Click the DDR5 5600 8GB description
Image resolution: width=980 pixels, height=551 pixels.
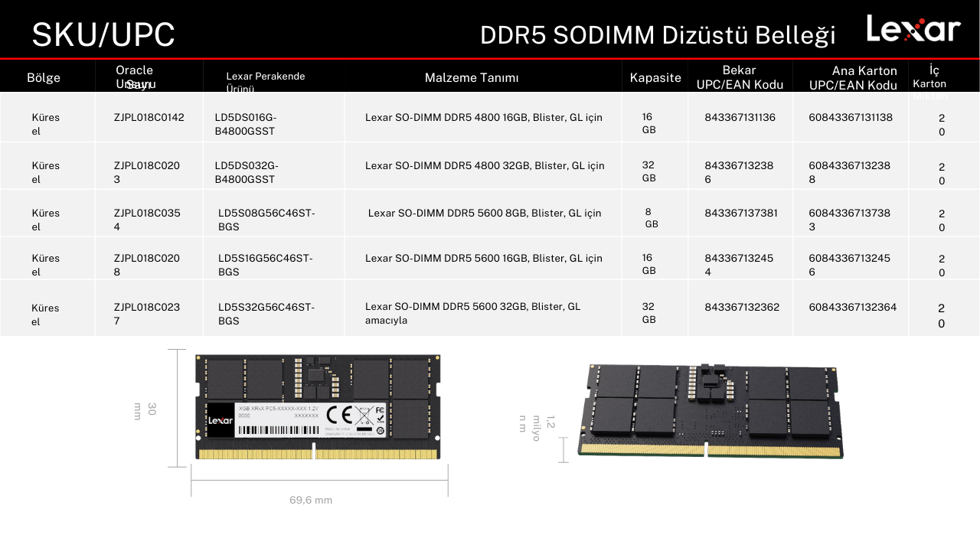pos(485,213)
